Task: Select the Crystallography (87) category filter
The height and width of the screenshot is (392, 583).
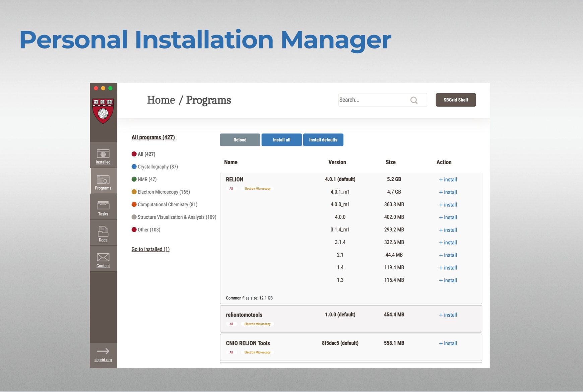Action: (x=157, y=167)
